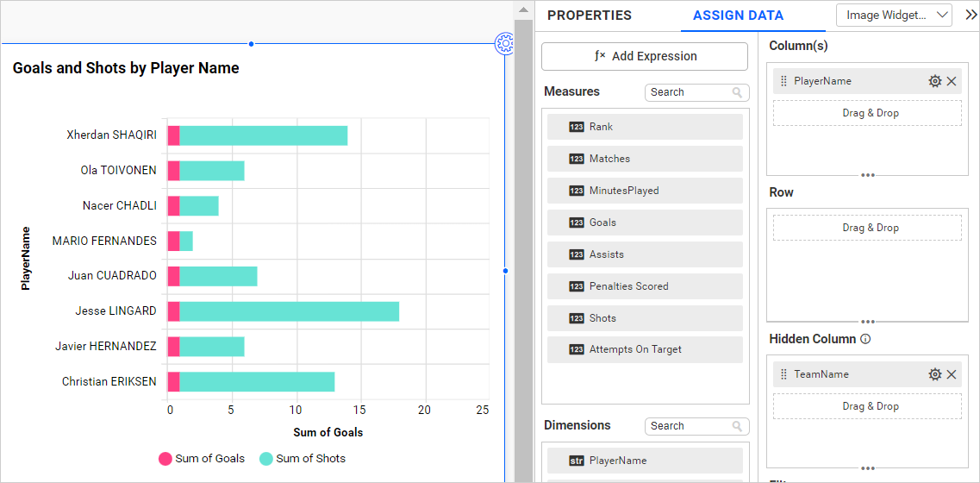
Task: Click the widget settings gear icon
Action: [506, 43]
